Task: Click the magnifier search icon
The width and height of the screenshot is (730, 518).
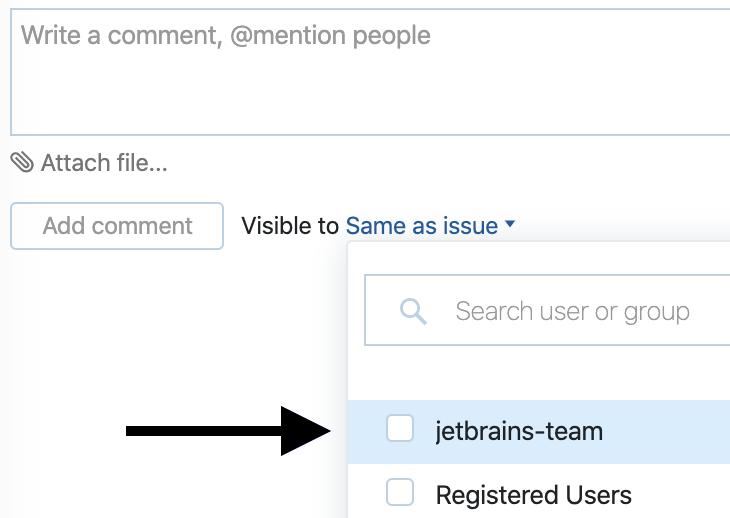Action: 413,311
